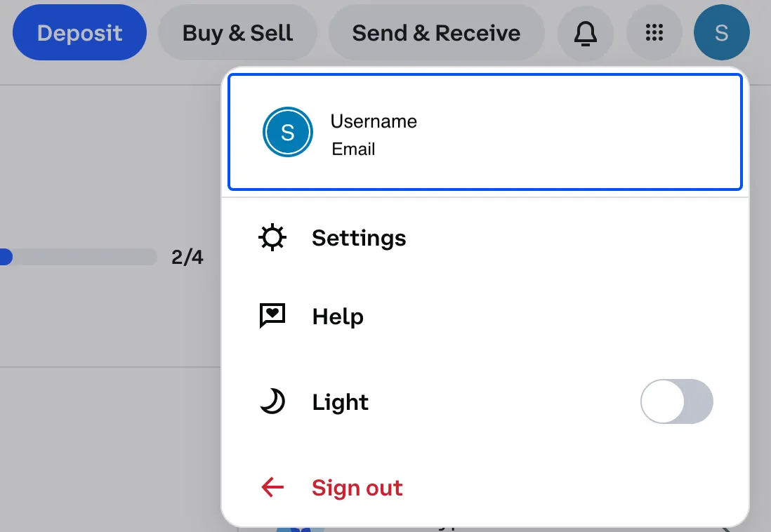Click the Username text in profile card
This screenshot has width=771, height=532.
coord(374,121)
